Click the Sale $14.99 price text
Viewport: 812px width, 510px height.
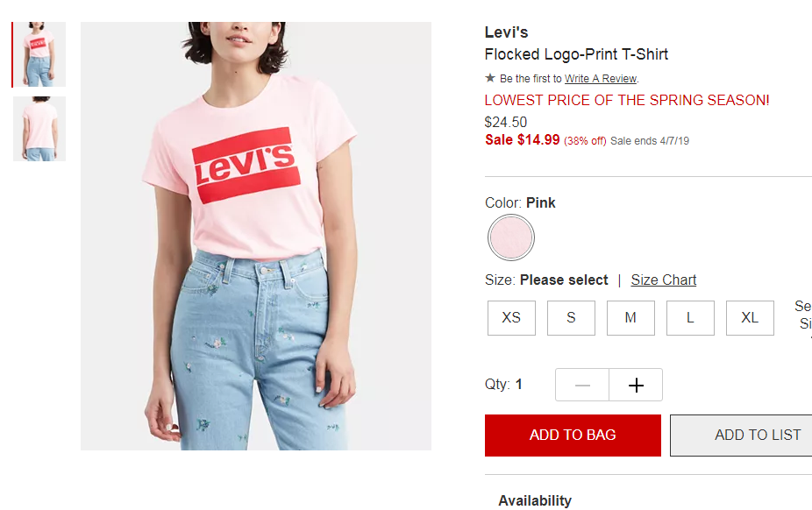pyautogui.click(x=522, y=139)
